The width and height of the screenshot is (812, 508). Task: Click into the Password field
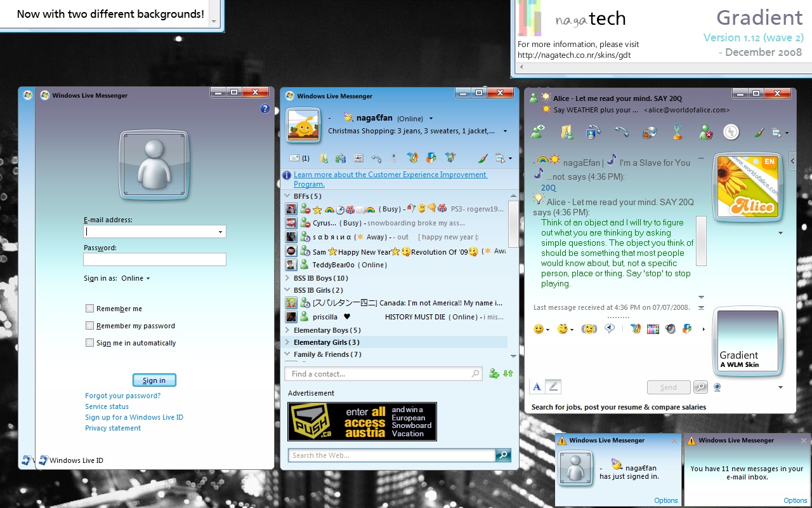(x=155, y=259)
